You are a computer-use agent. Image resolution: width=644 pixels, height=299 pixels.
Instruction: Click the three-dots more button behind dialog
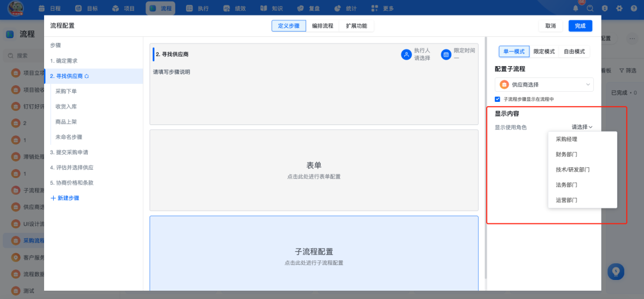pyautogui.click(x=631, y=38)
